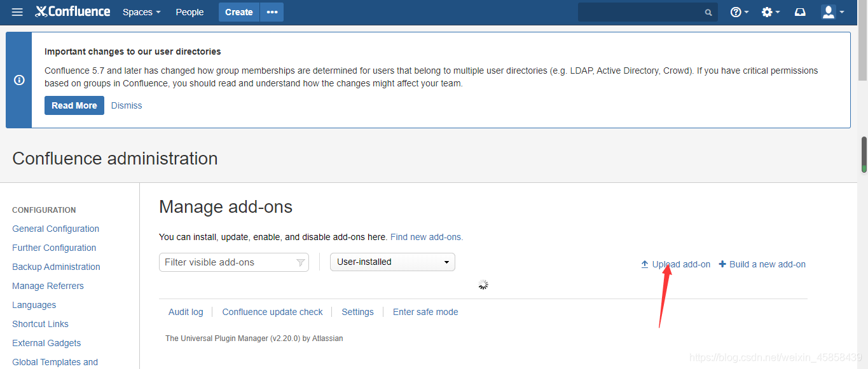Open the User-installed dropdown

(392, 262)
